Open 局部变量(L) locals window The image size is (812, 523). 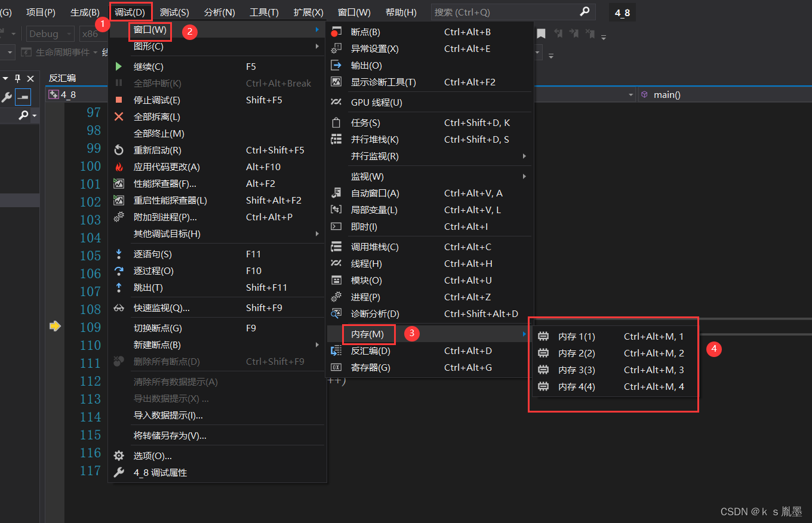429,210
